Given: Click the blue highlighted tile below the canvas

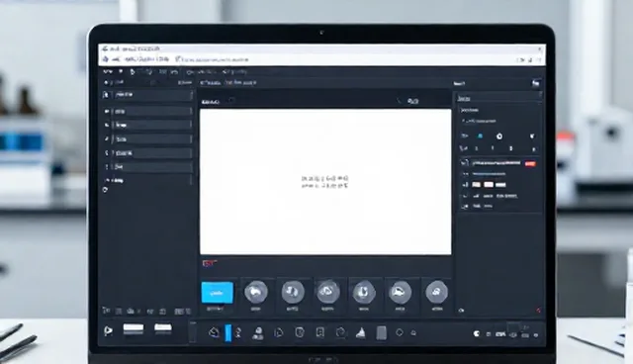Looking at the screenshot, I should [218, 292].
